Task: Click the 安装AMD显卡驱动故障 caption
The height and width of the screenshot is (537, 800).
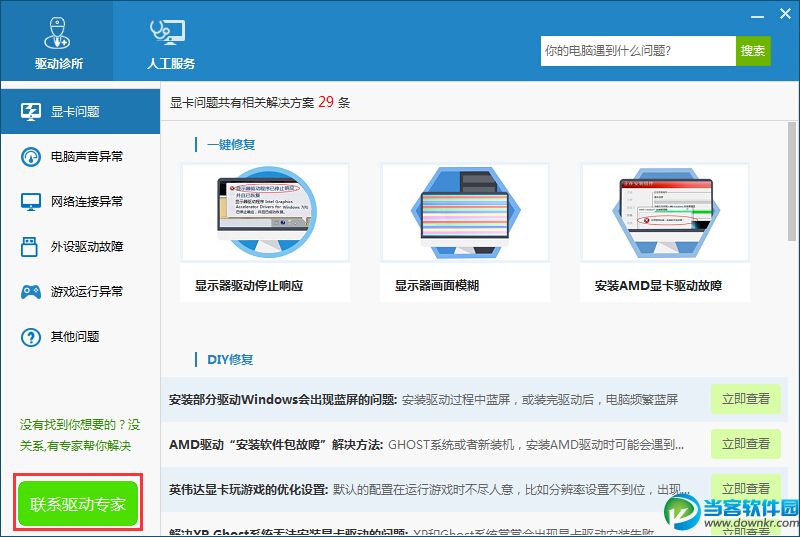Action: (658, 286)
